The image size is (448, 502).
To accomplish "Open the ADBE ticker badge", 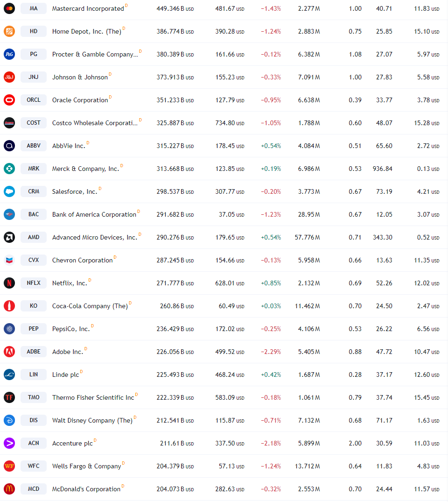I will coord(34,352).
